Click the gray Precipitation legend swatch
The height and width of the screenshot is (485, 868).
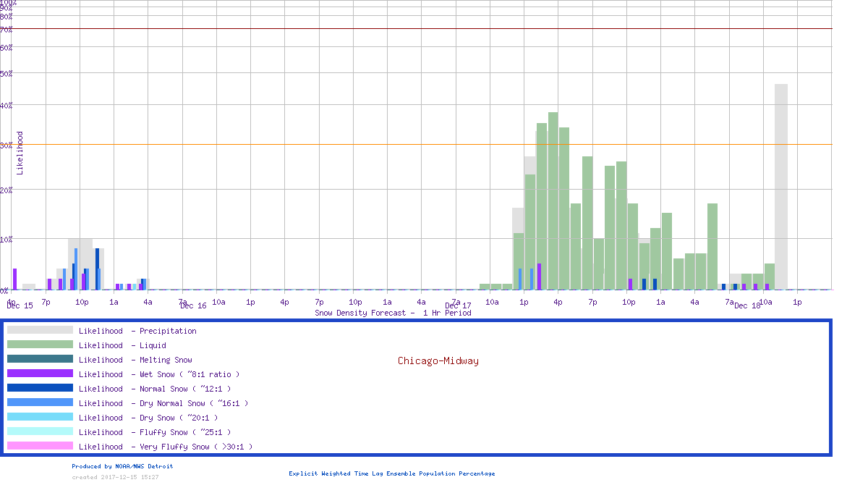pyautogui.click(x=40, y=331)
